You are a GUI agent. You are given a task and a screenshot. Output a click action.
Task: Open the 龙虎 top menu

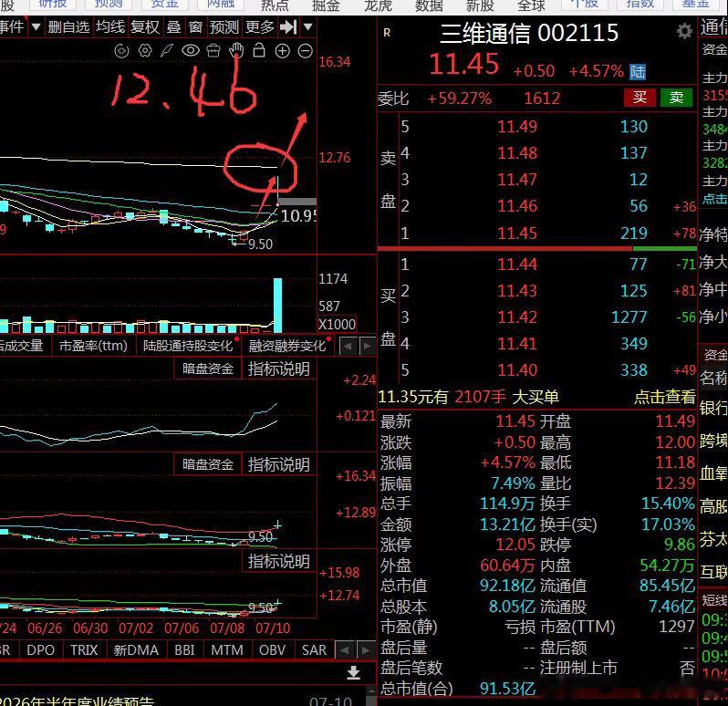(378, 5)
